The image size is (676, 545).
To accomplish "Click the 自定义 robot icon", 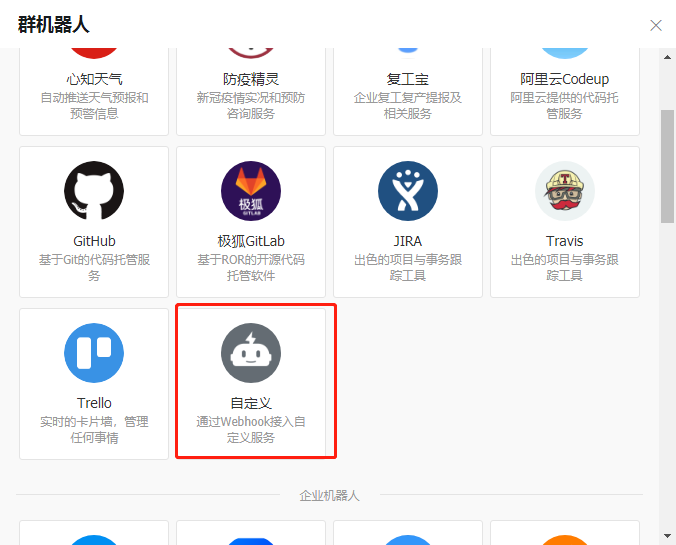I will point(251,353).
